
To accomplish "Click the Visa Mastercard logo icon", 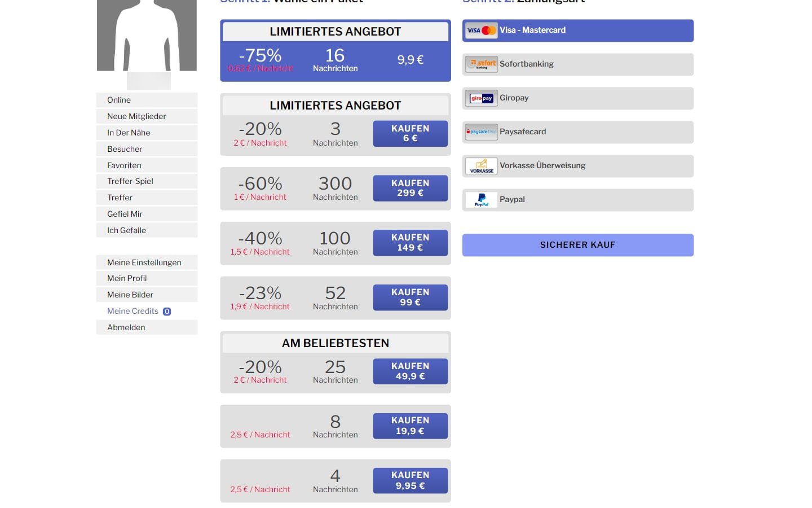I will click(x=481, y=30).
